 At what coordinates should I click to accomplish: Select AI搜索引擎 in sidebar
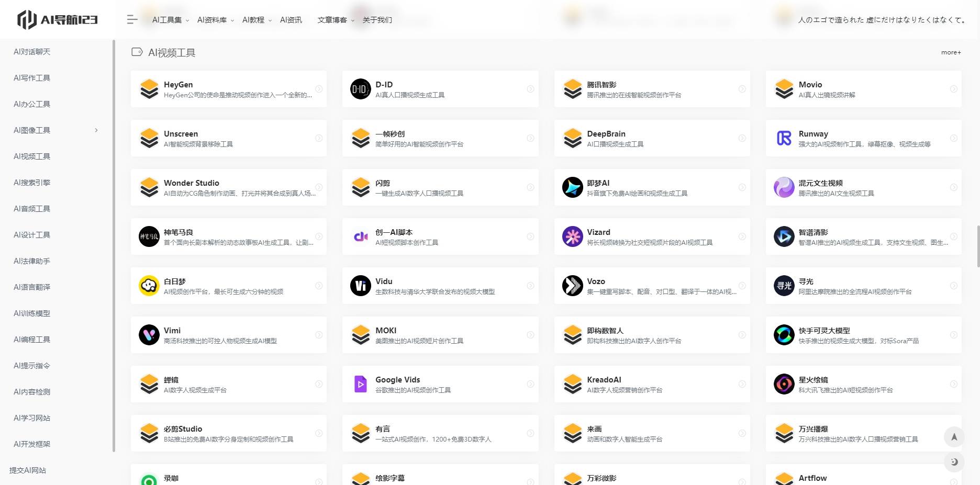click(32, 183)
